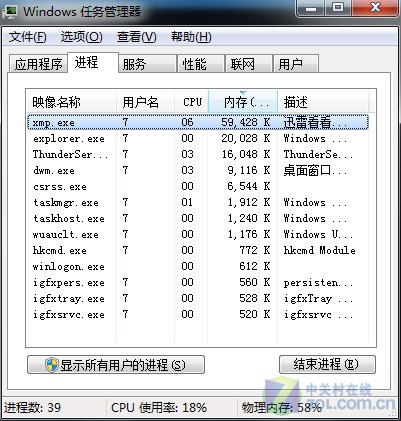
Task: Click memory value 16,048 K
Action: click(246, 154)
